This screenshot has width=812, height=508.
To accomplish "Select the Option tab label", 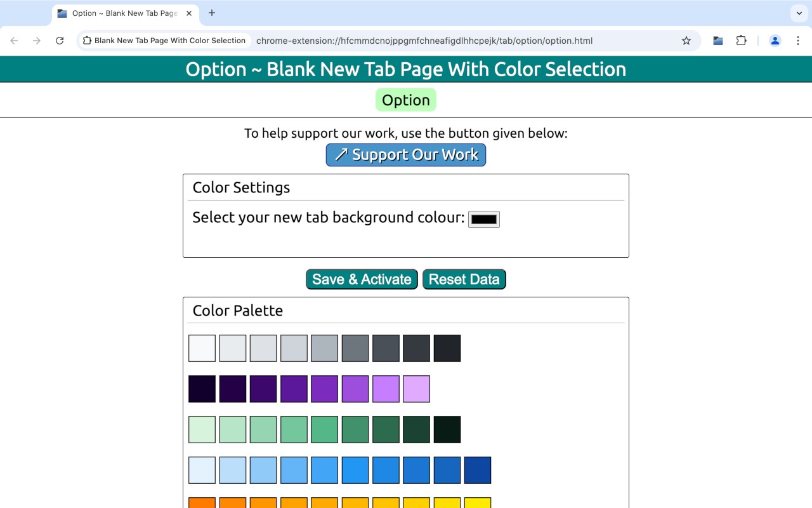I will point(406,100).
